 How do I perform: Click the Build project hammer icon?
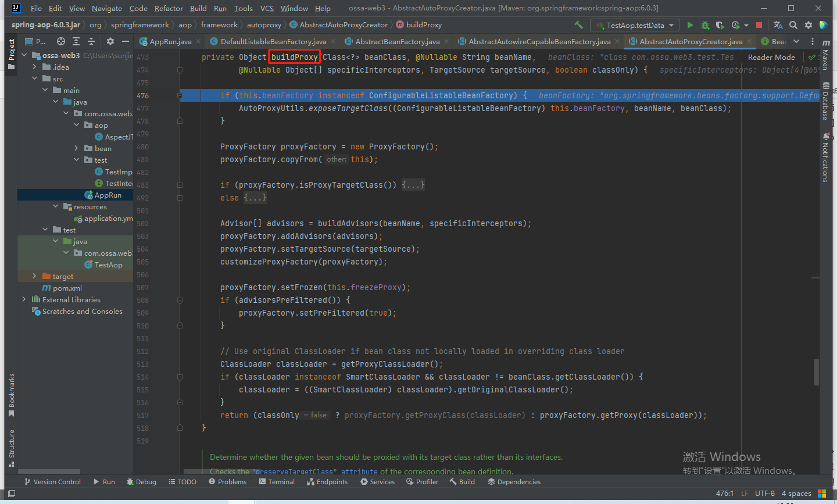[578, 25]
